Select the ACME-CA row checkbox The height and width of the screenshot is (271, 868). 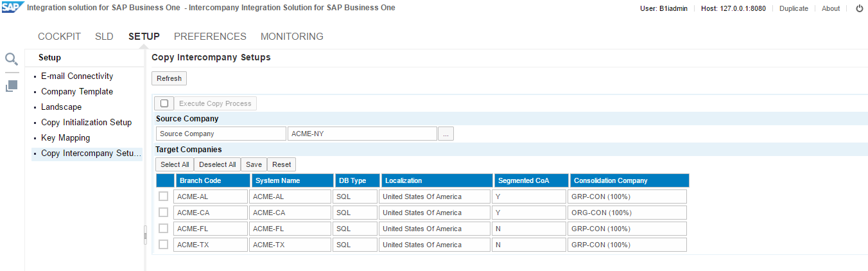point(164,213)
